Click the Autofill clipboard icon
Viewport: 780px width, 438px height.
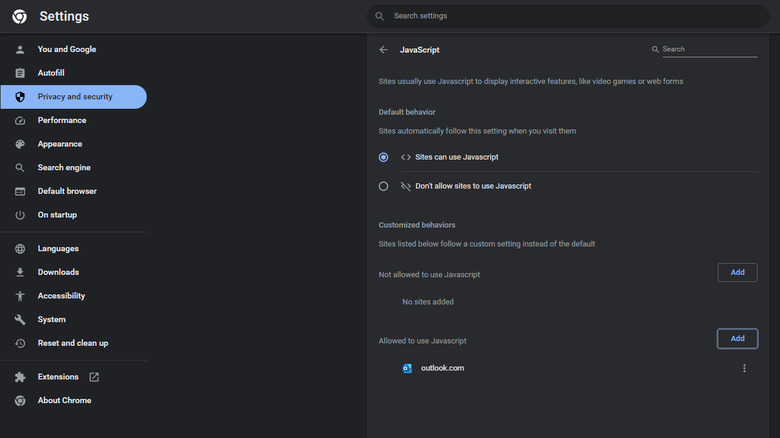click(x=20, y=73)
